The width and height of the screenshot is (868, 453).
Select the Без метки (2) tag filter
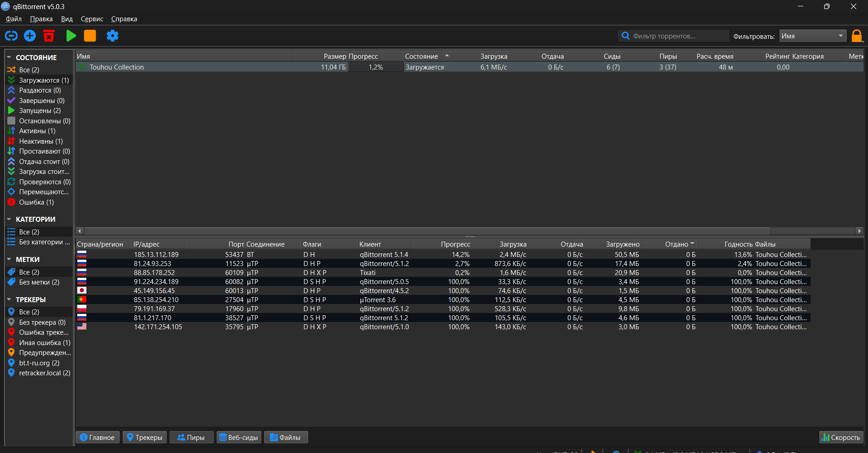pyautogui.click(x=38, y=282)
